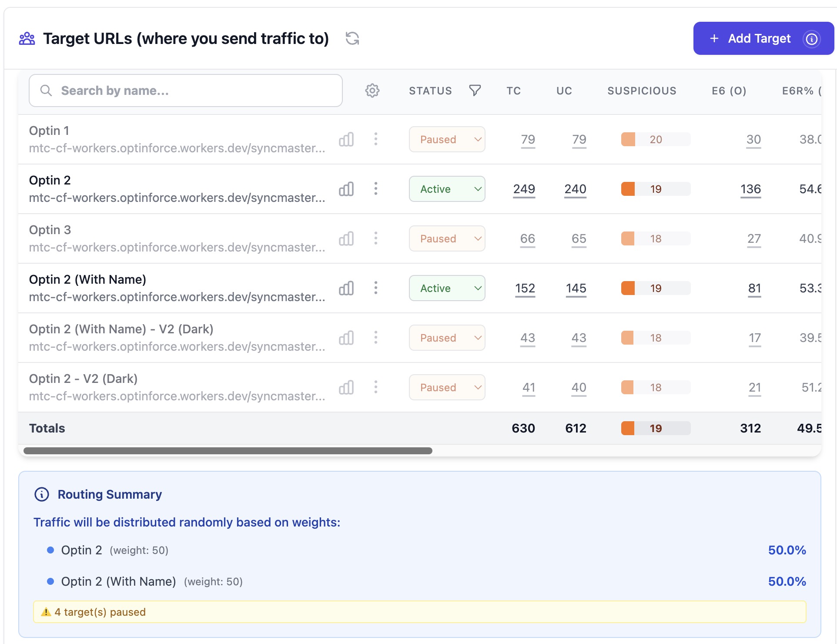Open chart icon for Optin 2 - V2 (Dark)

(x=346, y=387)
